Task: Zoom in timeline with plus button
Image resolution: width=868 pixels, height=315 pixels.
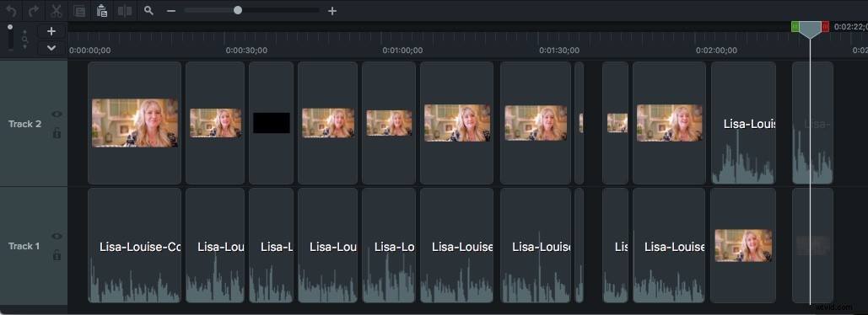Action: tap(332, 10)
